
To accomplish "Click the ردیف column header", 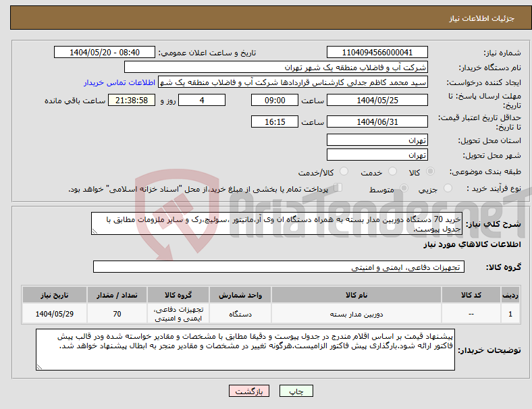I will coord(510,295).
